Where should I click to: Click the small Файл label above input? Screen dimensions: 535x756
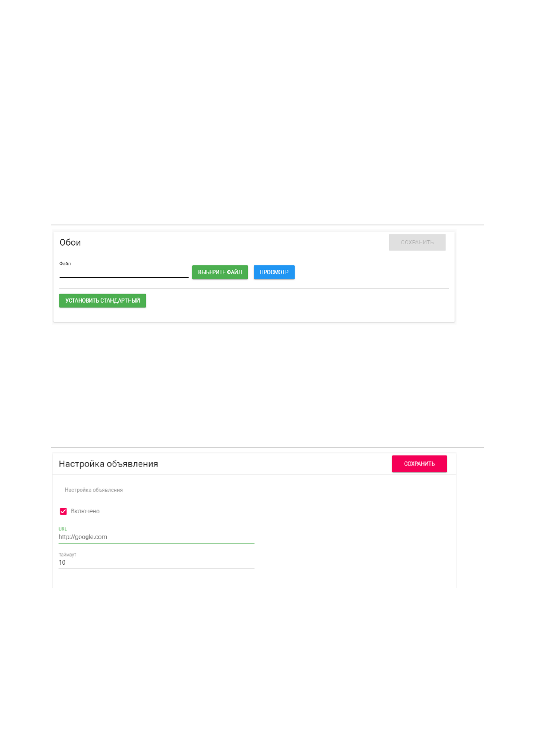65,264
